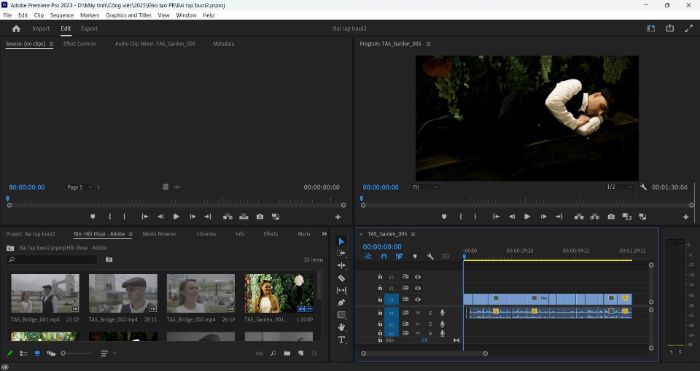Switch to Effects tab
The width and height of the screenshot is (700, 371).
[271, 234]
